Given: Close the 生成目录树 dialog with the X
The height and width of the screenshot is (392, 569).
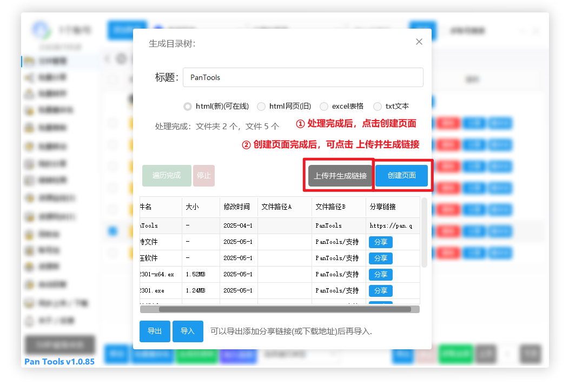Looking at the screenshot, I should coord(419,42).
